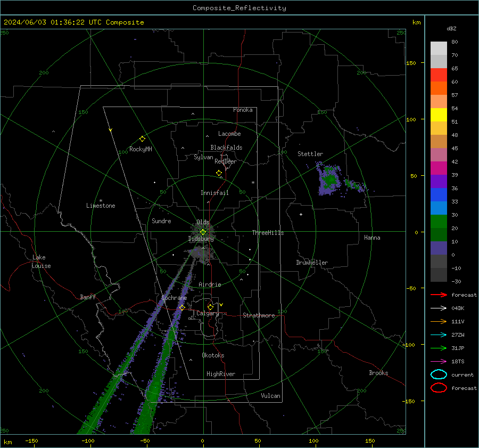
Task: Click the green 31JP arrow in the legend
Action: click(x=439, y=348)
